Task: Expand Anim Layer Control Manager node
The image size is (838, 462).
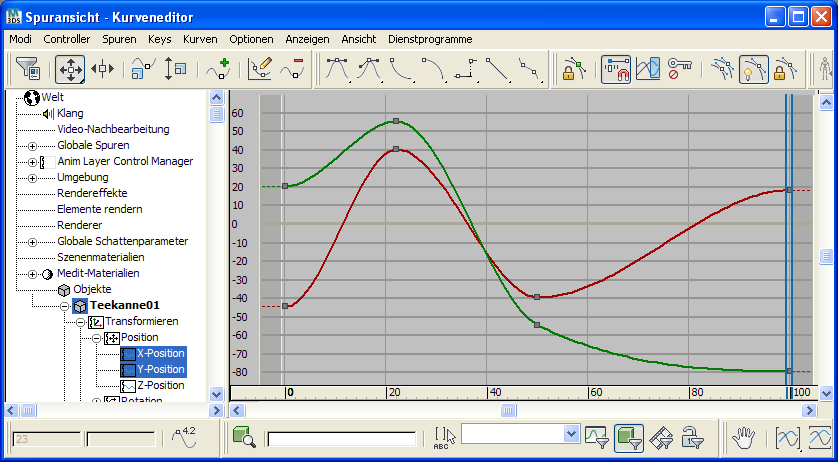Action: [x=33, y=162]
